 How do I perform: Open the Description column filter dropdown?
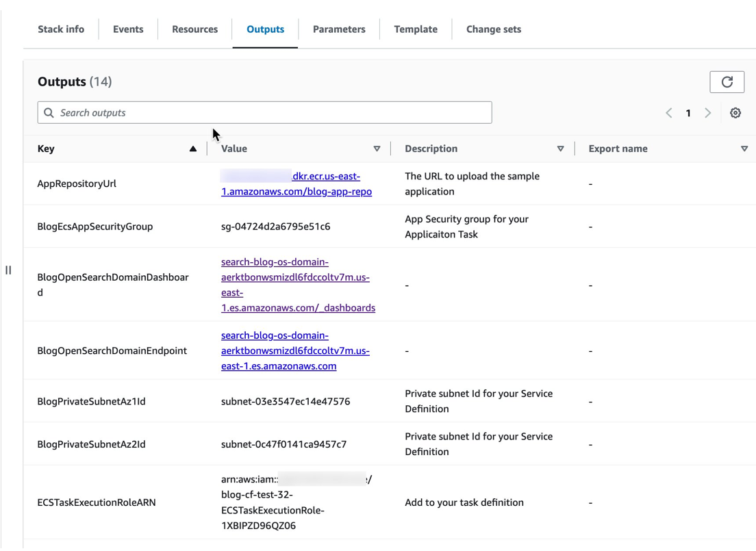561,149
